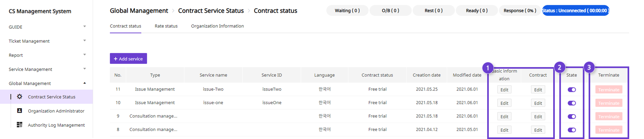Disable State switch for row number 8

click(x=572, y=130)
